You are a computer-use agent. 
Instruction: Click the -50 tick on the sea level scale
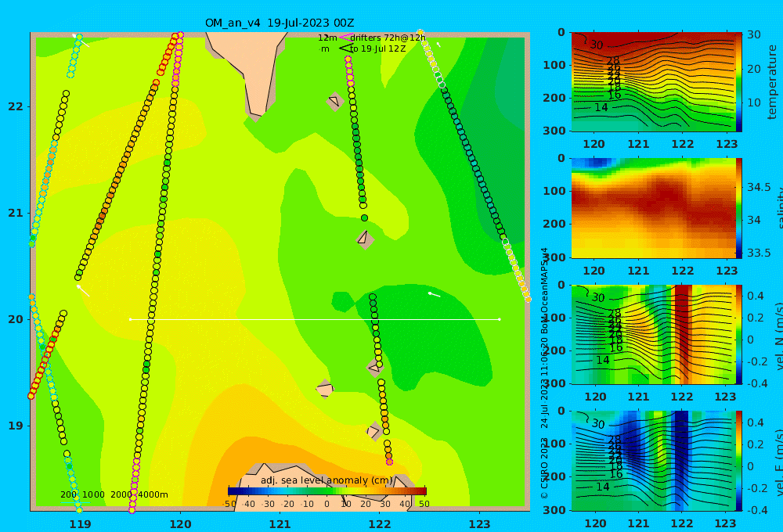pyautogui.click(x=229, y=504)
